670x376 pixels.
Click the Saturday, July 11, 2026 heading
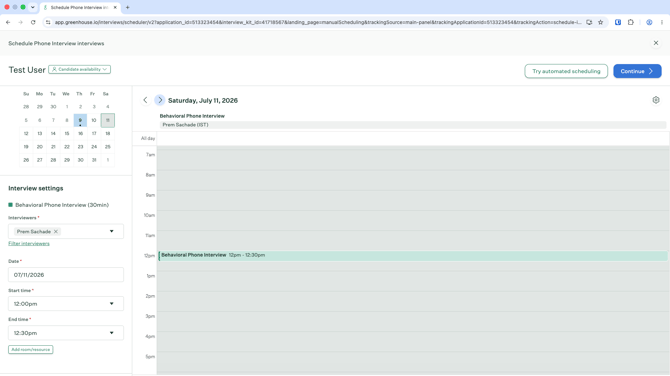tap(203, 100)
